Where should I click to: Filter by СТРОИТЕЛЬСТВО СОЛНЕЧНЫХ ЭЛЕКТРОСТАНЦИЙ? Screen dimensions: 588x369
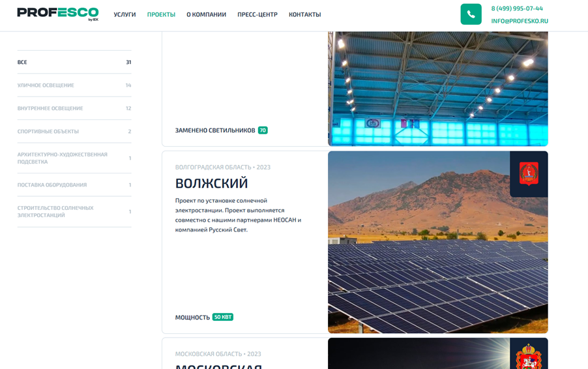pyautogui.click(x=74, y=211)
